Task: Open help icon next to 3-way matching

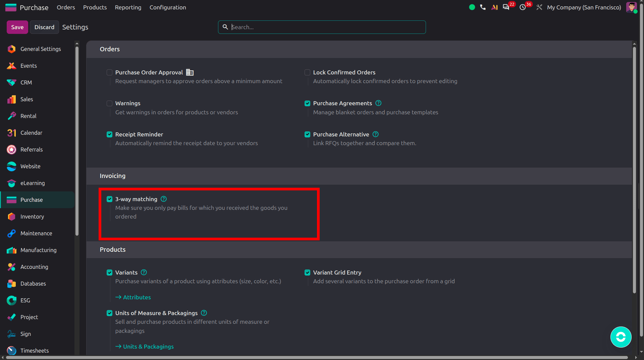Action: pyautogui.click(x=164, y=199)
